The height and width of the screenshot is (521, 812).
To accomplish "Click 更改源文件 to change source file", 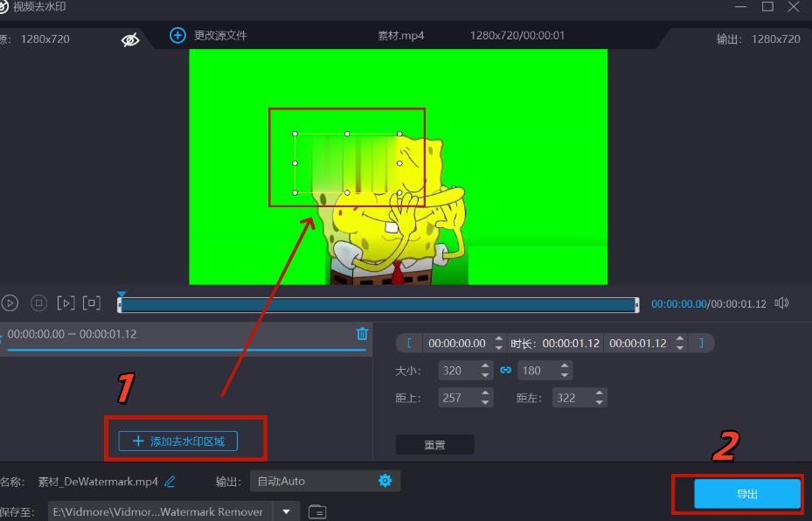I will tap(209, 36).
